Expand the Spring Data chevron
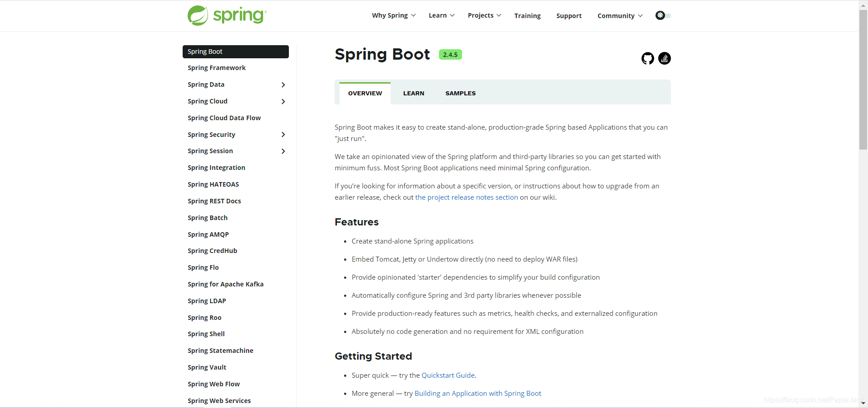Screen dimensions: 868x408 283,85
